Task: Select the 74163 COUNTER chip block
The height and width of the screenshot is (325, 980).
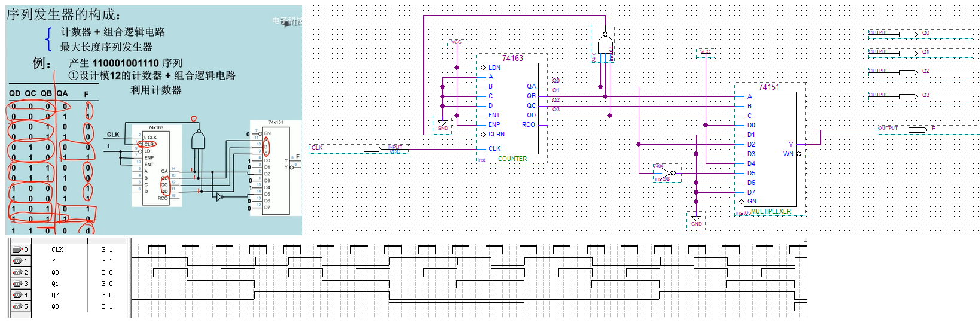Action: [x=512, y=108]
